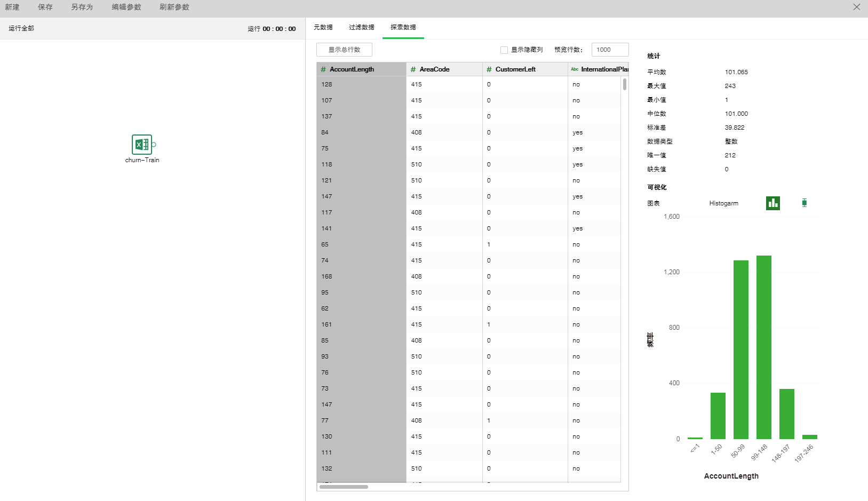Screen dimensions: 868x501
Task: Click the table's vertical scrollbar thumb
Action: pyautogui.click(x=624, y=84)
